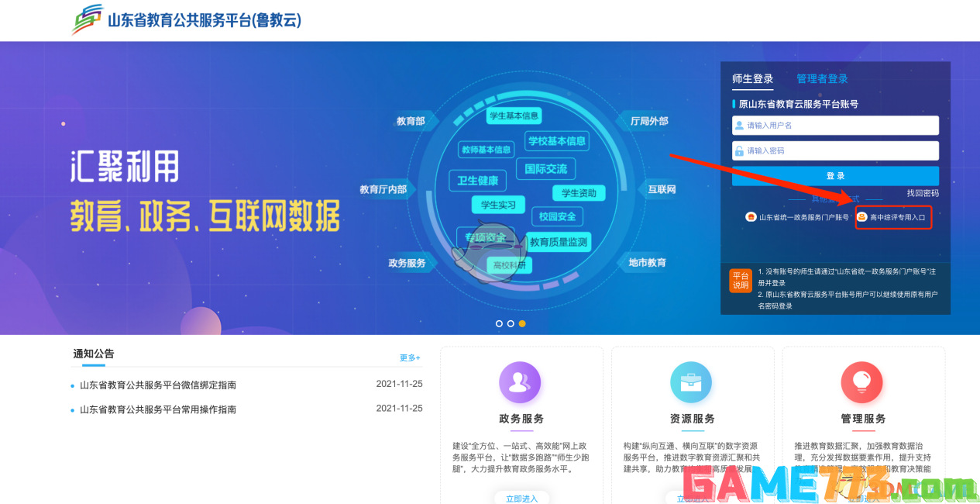Click the 平台说明 orange label
This screenshot has height=504, width=980.
pyautogui.click(x=741, y=281)
